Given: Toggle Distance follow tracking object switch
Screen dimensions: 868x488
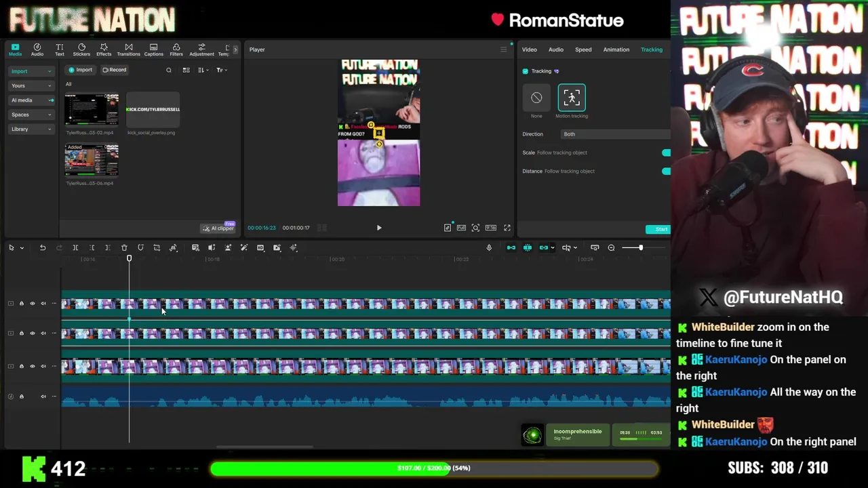Looking at the screenshot, I should [x=666, y=171].
